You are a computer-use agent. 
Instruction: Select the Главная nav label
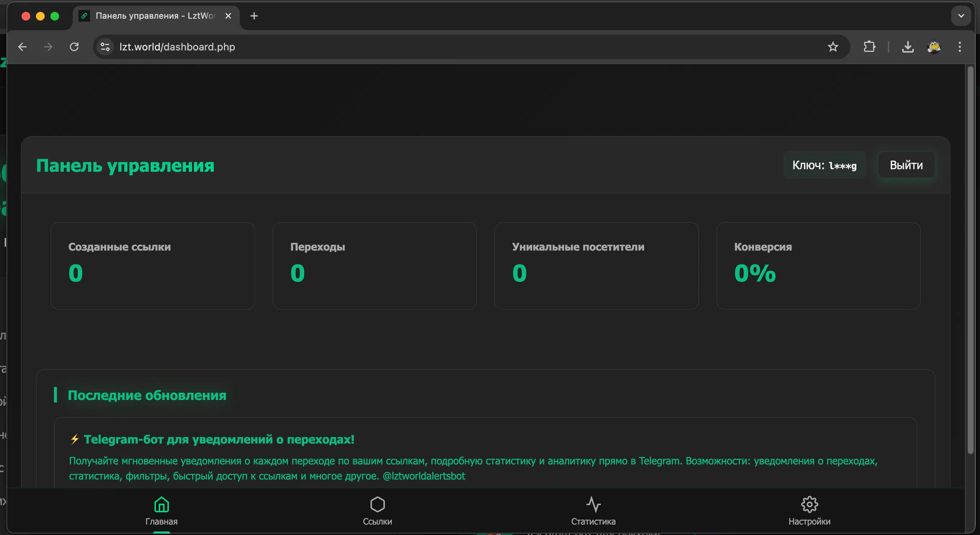pyautogui.click(x=161, y=522)
